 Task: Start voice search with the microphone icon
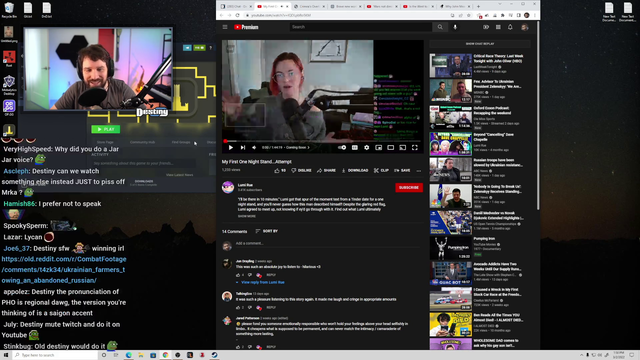[455, 27]
